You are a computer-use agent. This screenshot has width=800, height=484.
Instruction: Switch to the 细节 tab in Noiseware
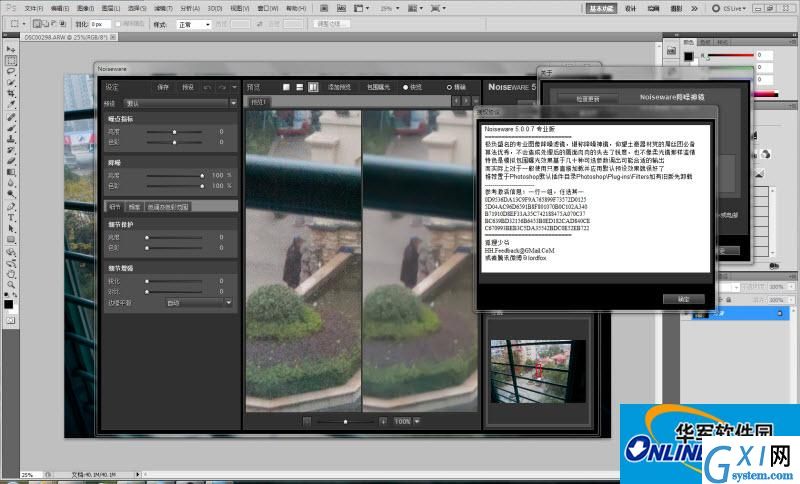coord(115,207)
